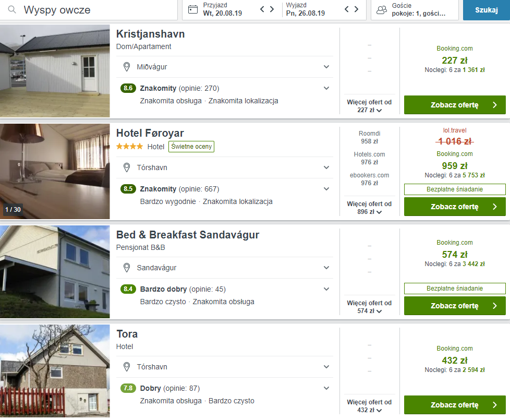Click the search magnifier icon
The image size is (510, 420).
coord(12,10)
